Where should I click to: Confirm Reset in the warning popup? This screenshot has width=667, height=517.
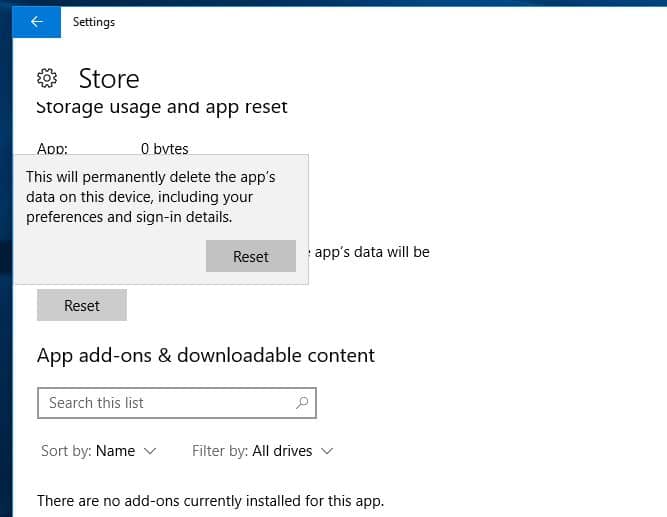(x=251, y=256)
